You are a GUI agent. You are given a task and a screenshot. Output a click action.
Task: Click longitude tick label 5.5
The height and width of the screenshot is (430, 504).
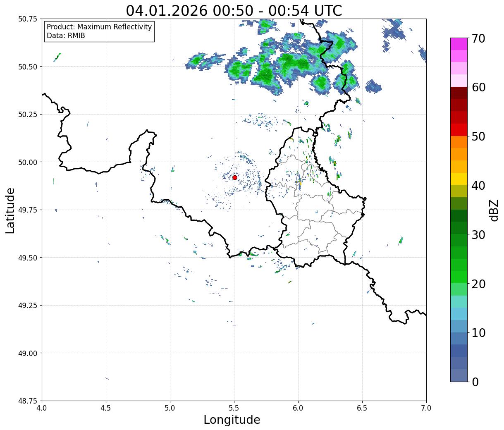click(x=234, y=408)
